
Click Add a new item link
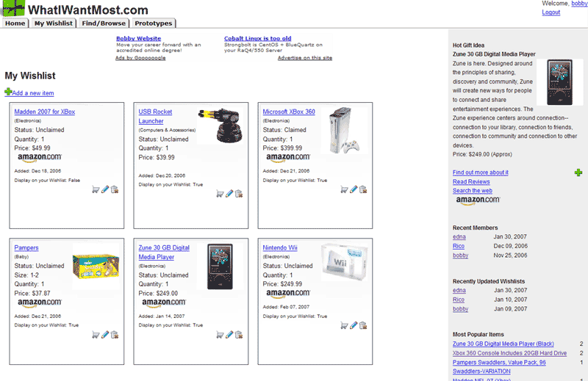pyautogui.click(x=32, y=93)
